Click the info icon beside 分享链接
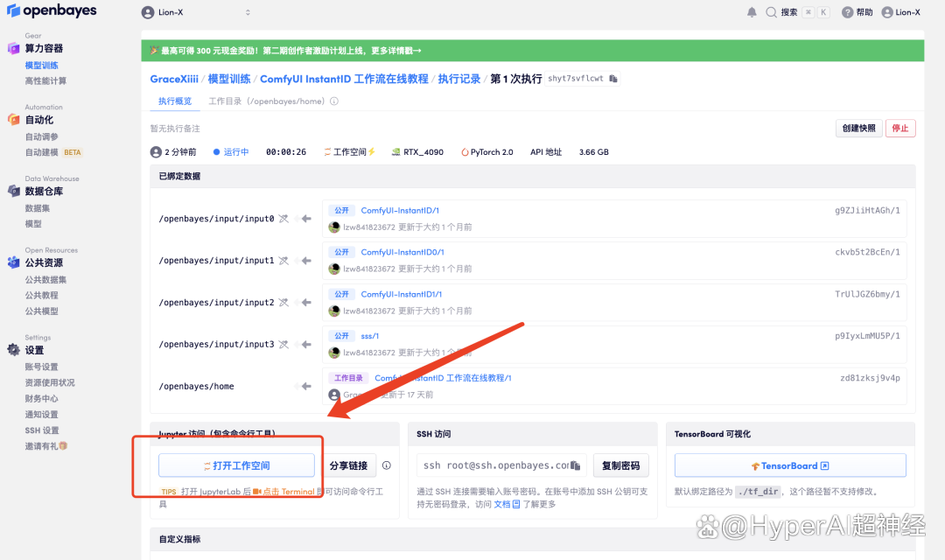Screen dimensions: 945x560 tap(387, 465)
